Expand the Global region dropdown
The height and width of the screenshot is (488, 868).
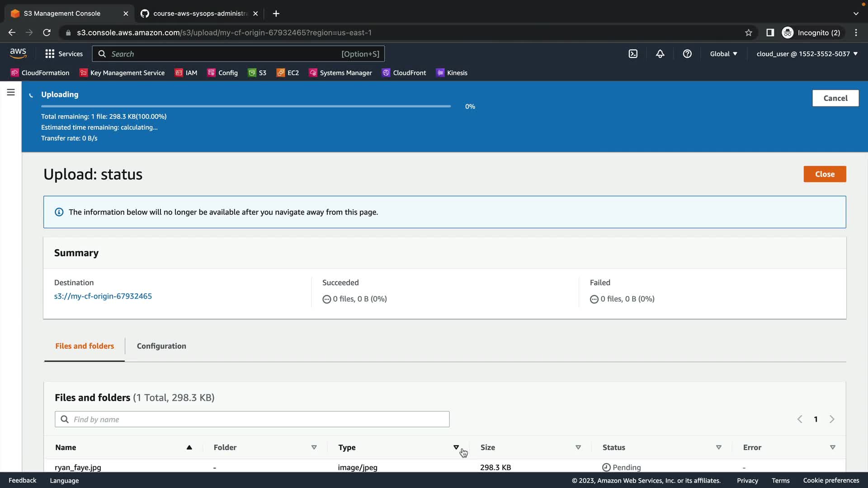click(723, 54)
